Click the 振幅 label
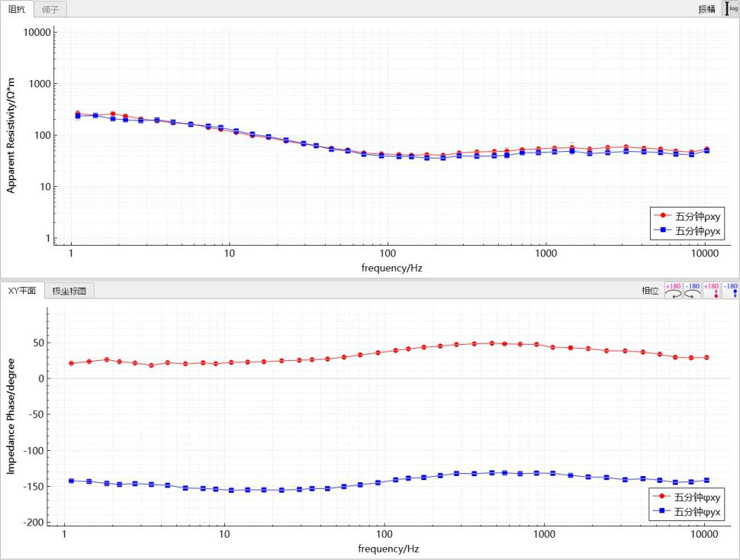Image resolution: width=740 pixels, height=560 pixels. point(707,9)
